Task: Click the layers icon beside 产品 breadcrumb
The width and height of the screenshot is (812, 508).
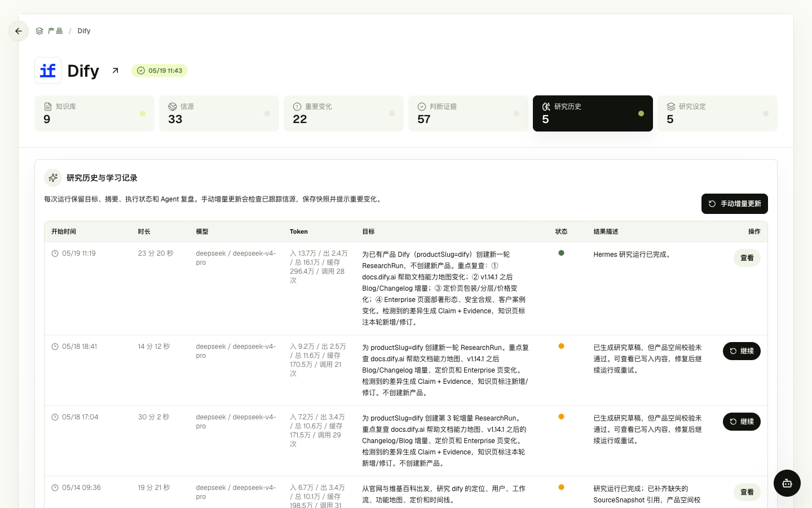Action: pos(39,31)
